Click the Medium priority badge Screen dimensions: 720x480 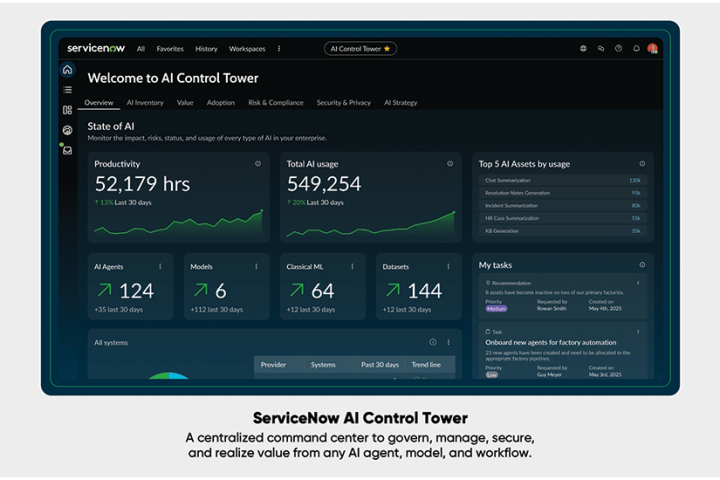(x=496, y=309)
